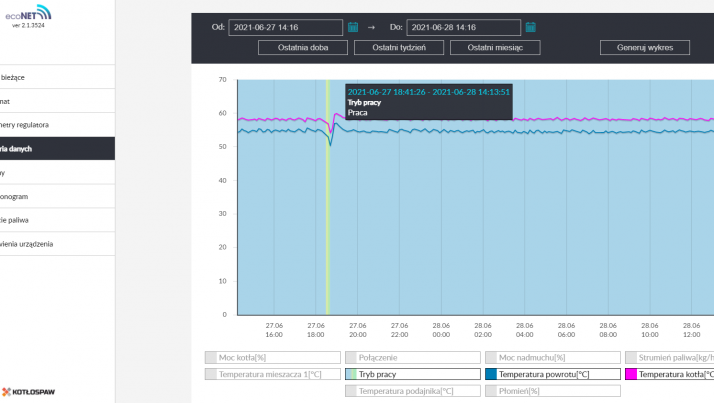The height and width of the screenshot is (403, 714).
Task: Open the end date calendar picker
Action: (530, 27)
